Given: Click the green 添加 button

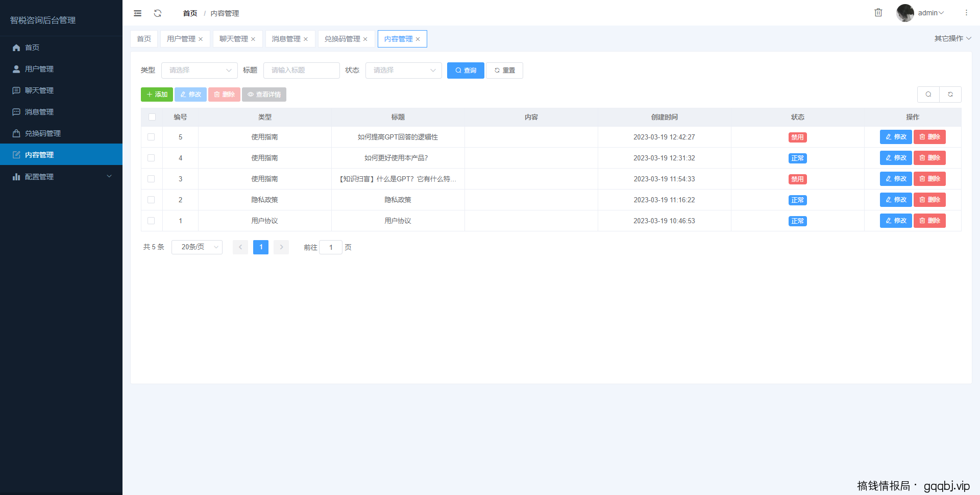Looking at the screenshot, I should (x=157, y=95).
